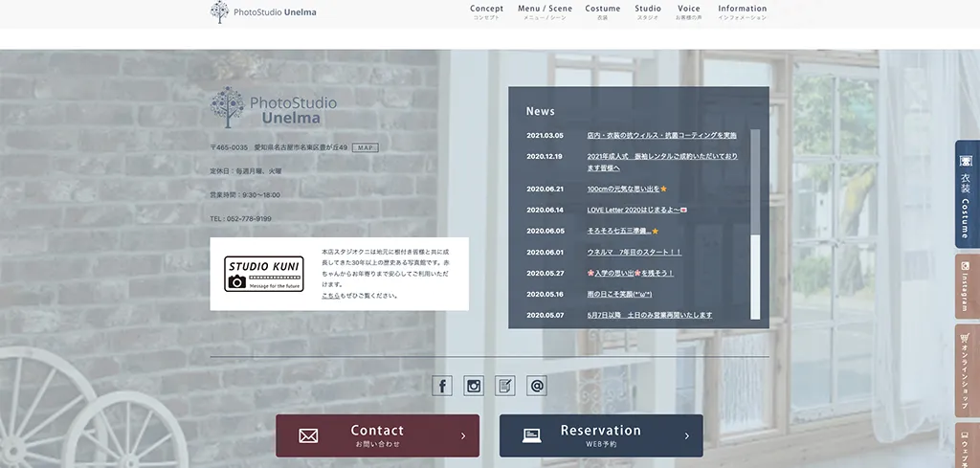Open the blog notepad icon
Screen dimensions: 980x468
coord(505,386)
